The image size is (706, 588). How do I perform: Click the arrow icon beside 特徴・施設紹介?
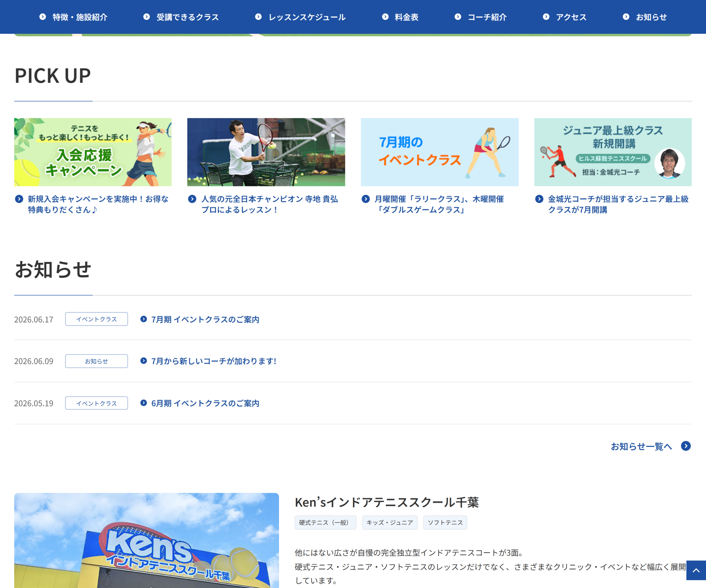(x=43, y=17)
